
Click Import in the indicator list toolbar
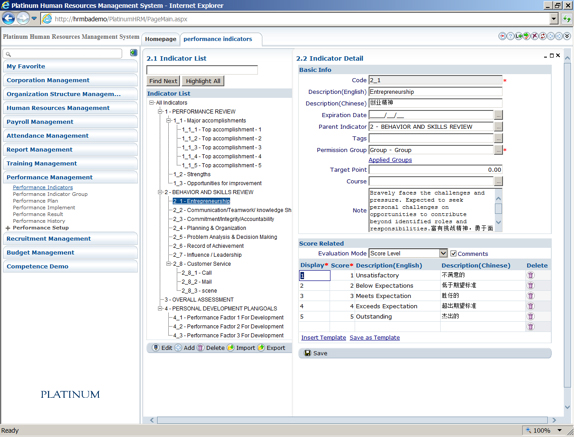(241, 348)
